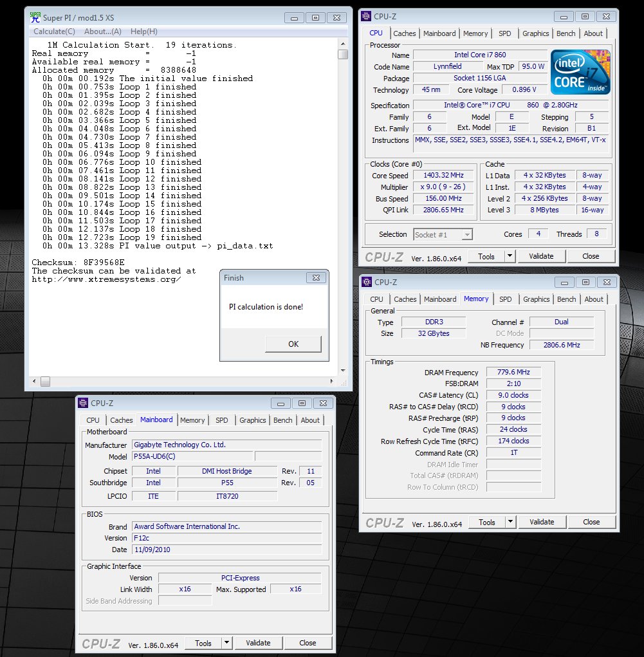This screenshot has height=657, width=644.
Task: Minimize the Super PI window
Action: pos(294,17)
